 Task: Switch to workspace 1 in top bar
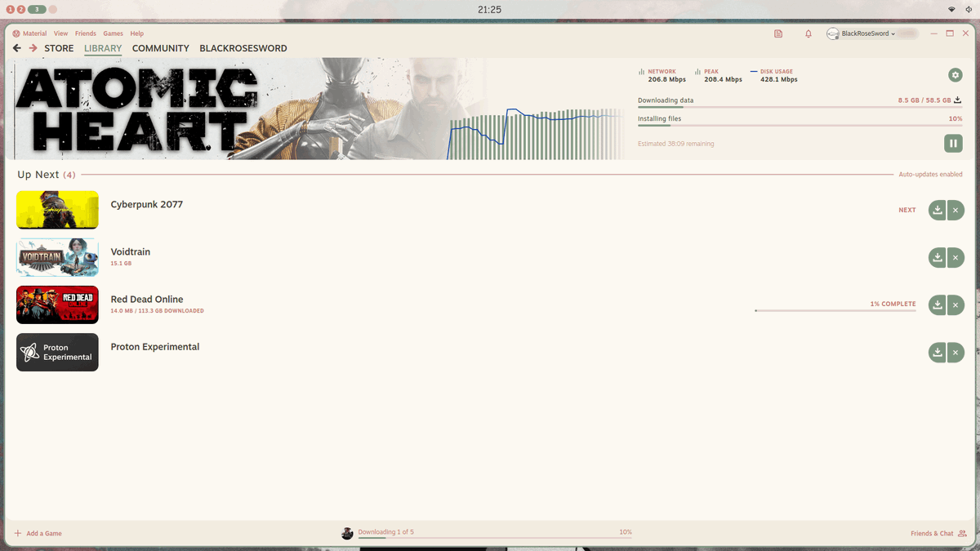(11, 9)
